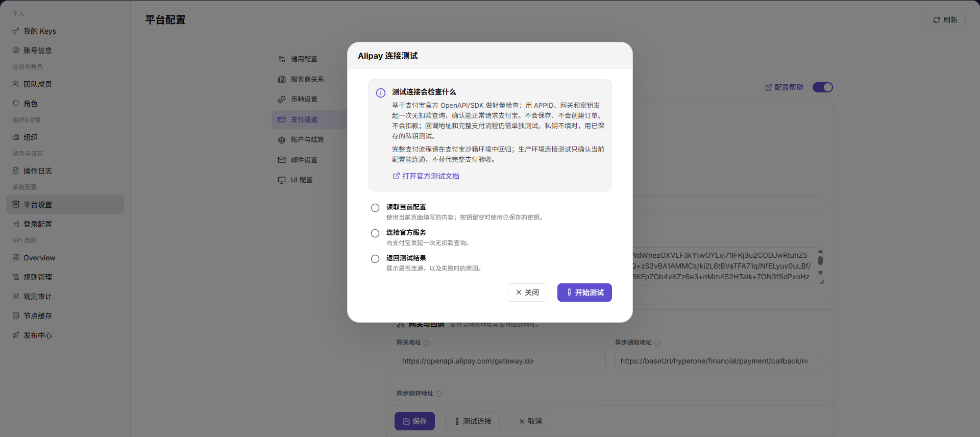The height and width of the screenshot is (437, 980).
Task: Open 我的 Keys in sidebar
Action: (x=65, y=31)
